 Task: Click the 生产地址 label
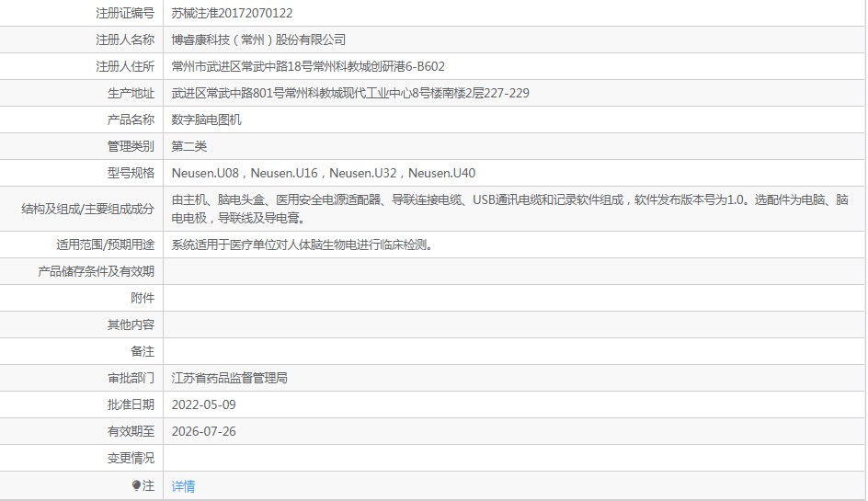[x=131, y=93]
